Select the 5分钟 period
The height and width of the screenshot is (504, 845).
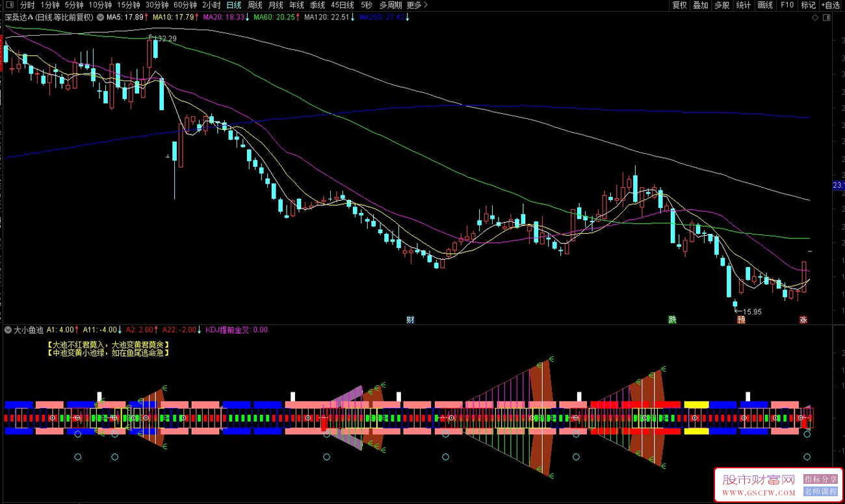(74, 5)
